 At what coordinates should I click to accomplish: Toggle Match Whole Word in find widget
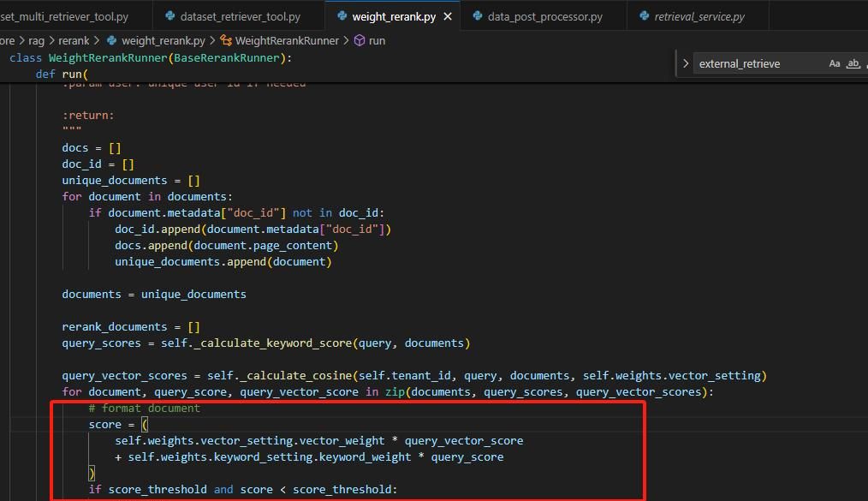tap(853, 63)
